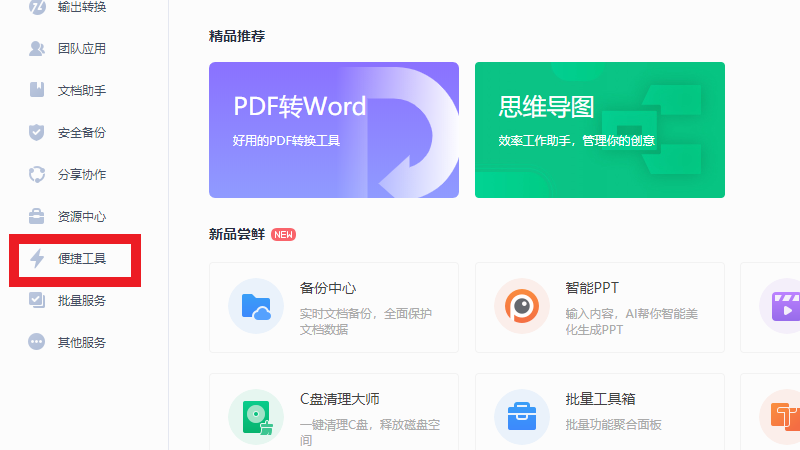This screenshot has width=800, height=450.
Task: Click the 分享协作 circular icon
Action: pos(37,174)
